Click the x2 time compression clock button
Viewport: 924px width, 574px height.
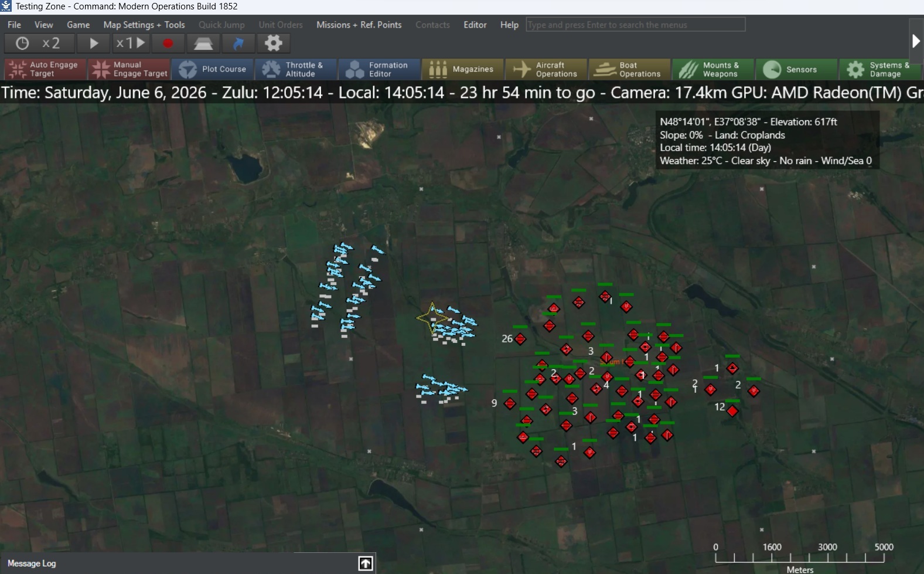click(x=39, y=43)
